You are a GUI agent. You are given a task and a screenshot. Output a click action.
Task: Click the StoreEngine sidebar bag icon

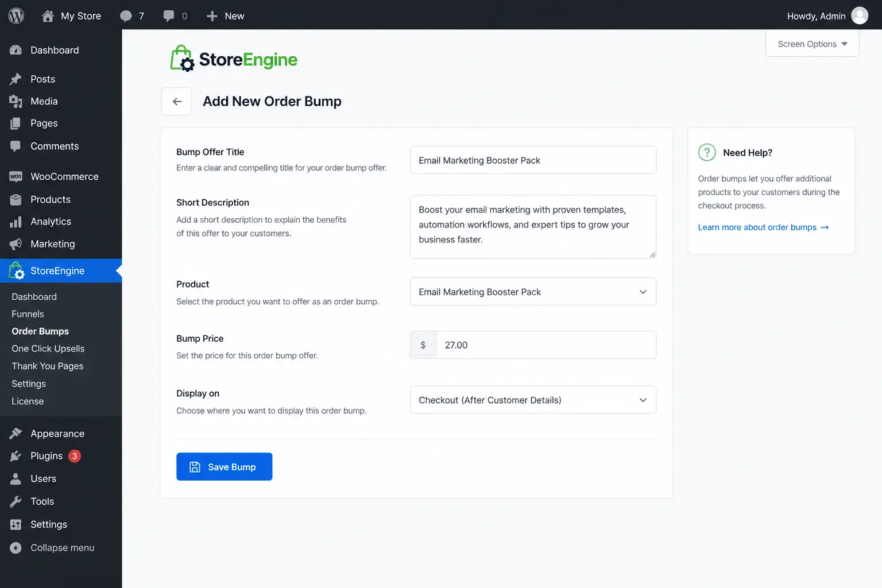click(x=17, y=270)
